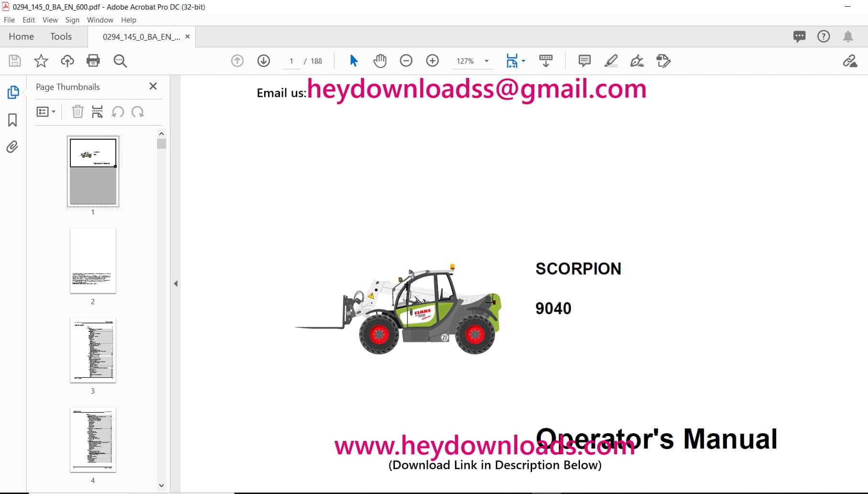868x494 pixels.
Task: Add a sticky note comment
Action: (x=584, y=61)
